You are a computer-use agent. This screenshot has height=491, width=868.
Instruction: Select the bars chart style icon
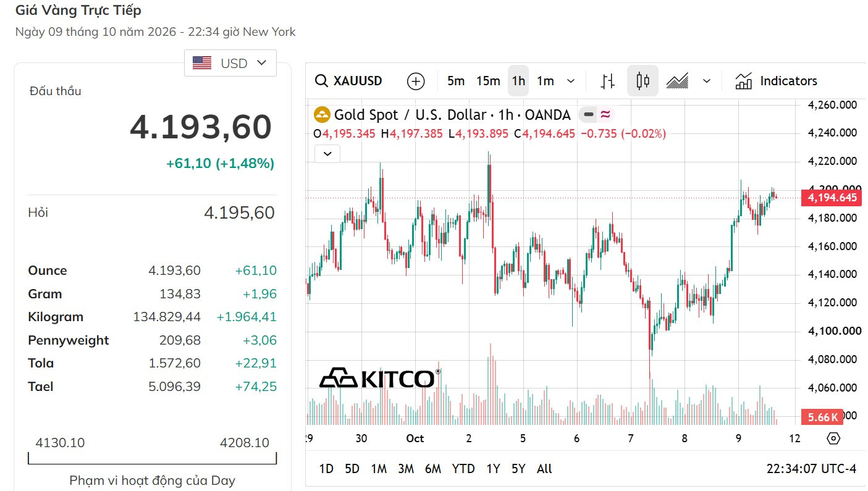pos(608,81)
